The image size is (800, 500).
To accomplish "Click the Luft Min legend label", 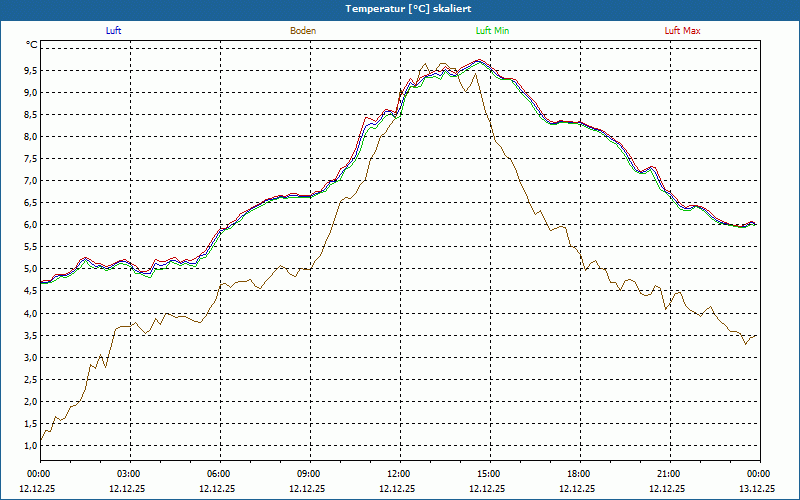I will pyautogui.click(x=492, y=31).
